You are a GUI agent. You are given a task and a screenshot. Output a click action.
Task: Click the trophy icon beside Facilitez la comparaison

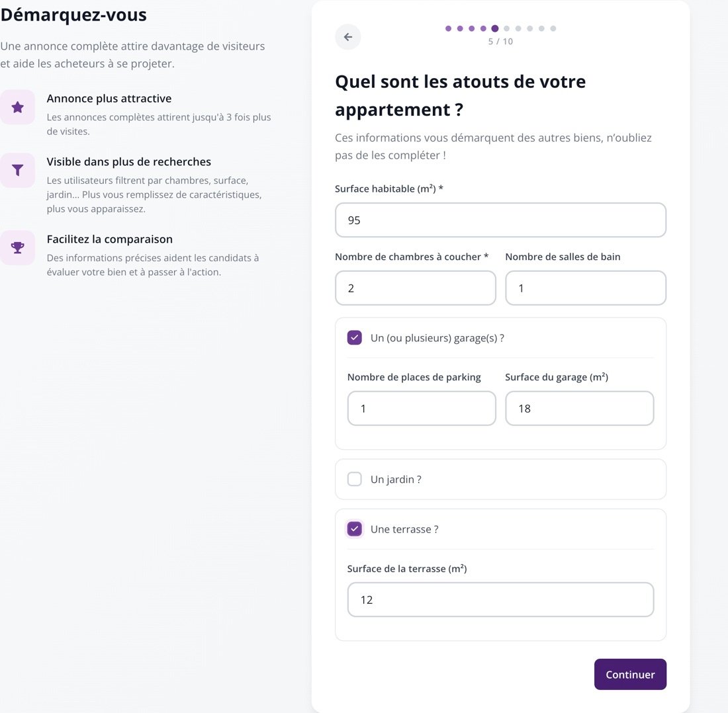pyautogui.click(x=17, y=248)
